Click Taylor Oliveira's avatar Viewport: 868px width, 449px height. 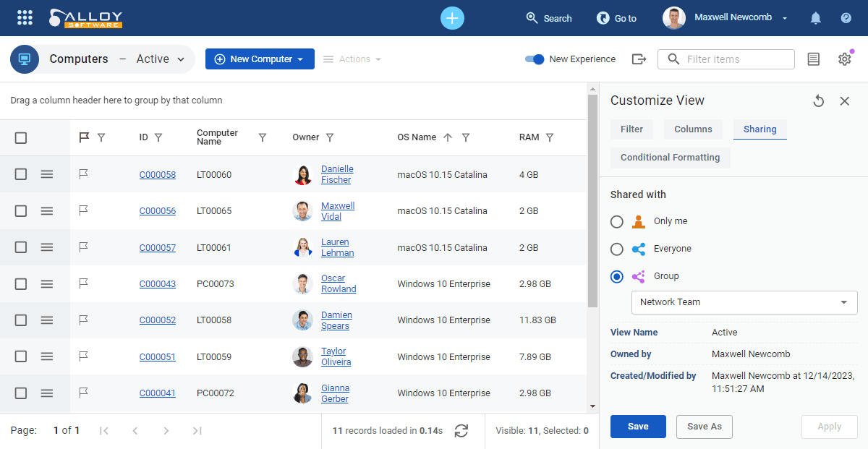[302, 356]
